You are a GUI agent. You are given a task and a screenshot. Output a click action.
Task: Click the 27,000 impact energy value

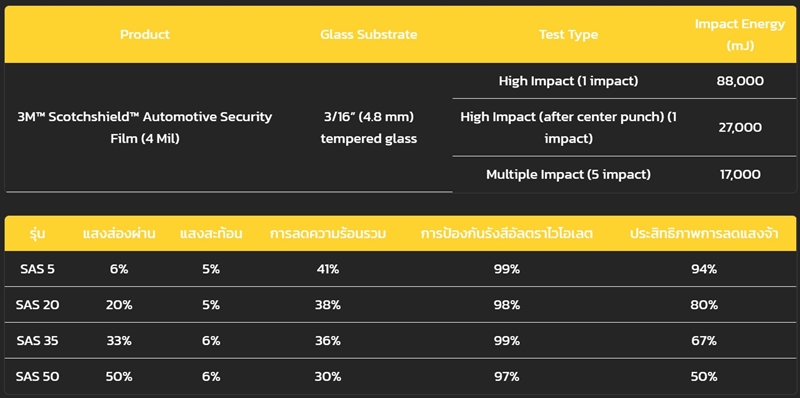coord(740,128)
